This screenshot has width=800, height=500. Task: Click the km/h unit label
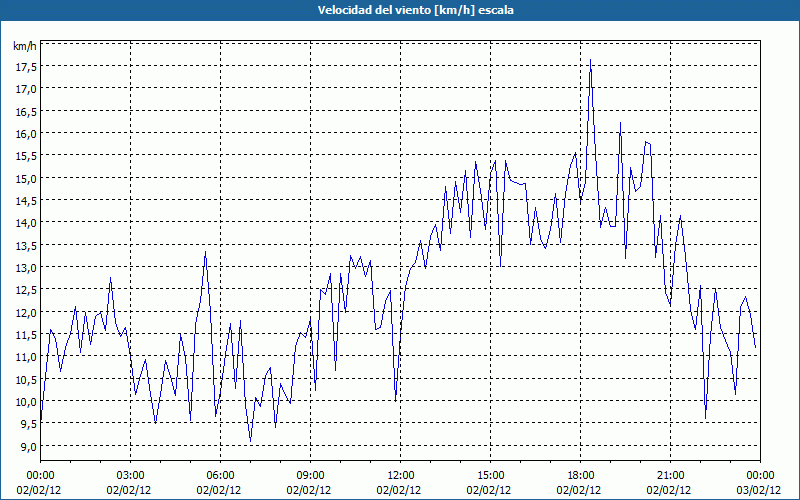point(25,46)
